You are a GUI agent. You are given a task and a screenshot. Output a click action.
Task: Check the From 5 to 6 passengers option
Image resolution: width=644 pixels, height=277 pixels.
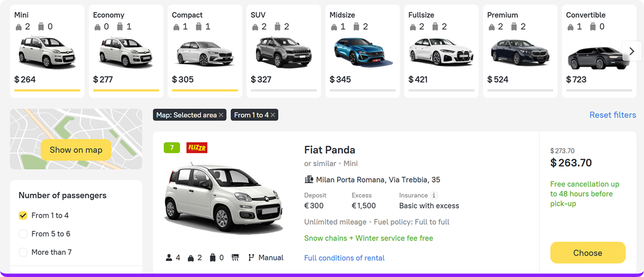(23, 234)
